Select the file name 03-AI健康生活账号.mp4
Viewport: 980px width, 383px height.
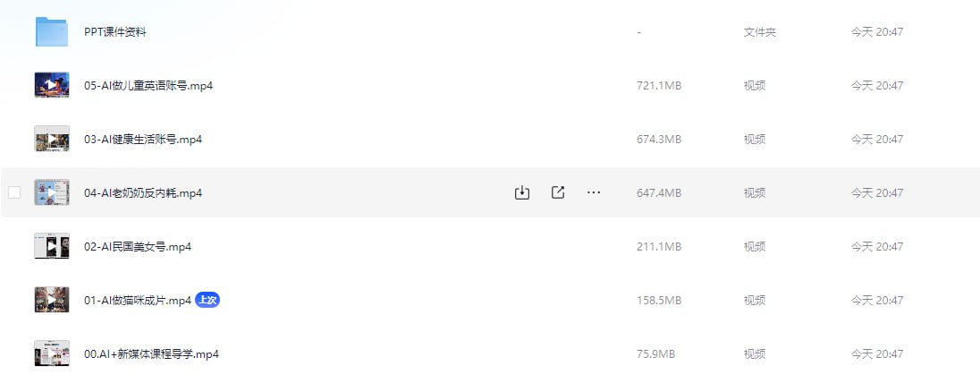[x=143, y=140]
